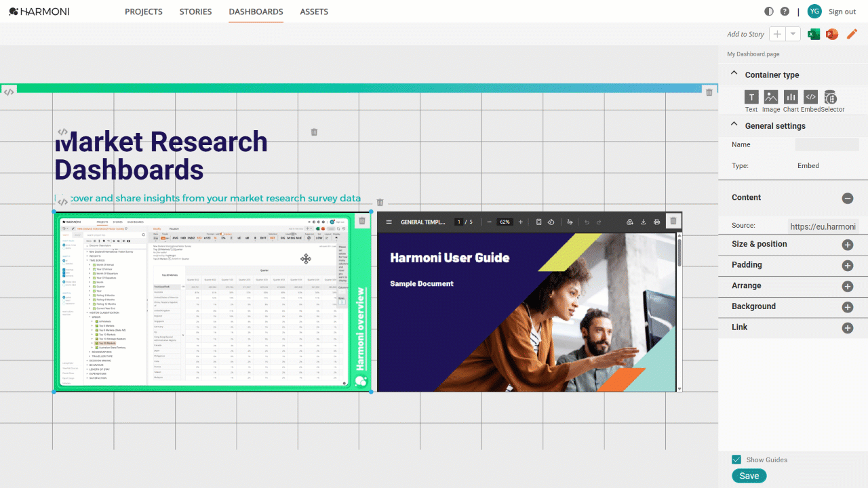Select the Text container type icon
The height and width of the screenshot is (488, 868).
click(x=751, y=97)
